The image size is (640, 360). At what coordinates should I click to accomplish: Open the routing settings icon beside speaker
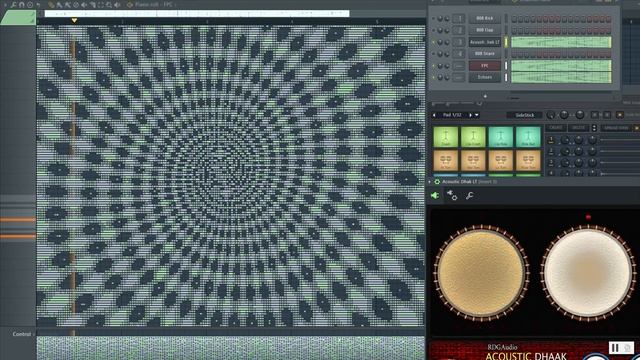(x=452, y=196)
